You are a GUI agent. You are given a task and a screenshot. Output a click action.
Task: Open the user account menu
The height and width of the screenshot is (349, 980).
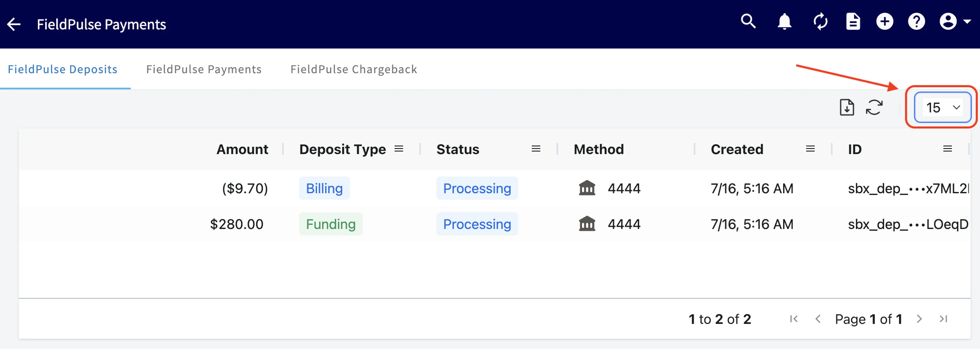click(955, 21)
